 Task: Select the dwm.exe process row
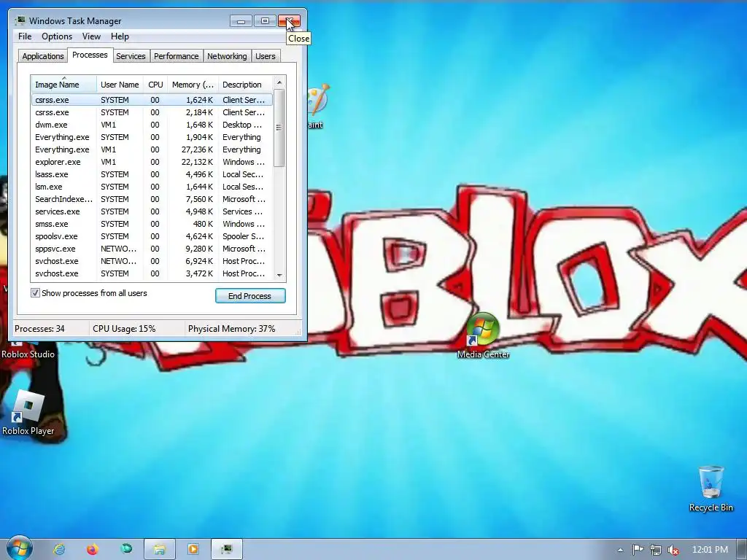click(152, 125)
